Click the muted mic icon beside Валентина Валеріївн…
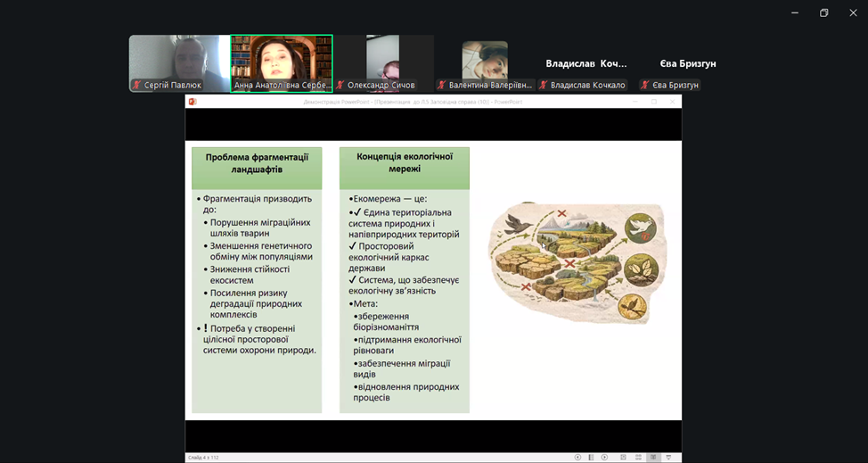This screenshot has height=463, width=868. pos(442,86)
